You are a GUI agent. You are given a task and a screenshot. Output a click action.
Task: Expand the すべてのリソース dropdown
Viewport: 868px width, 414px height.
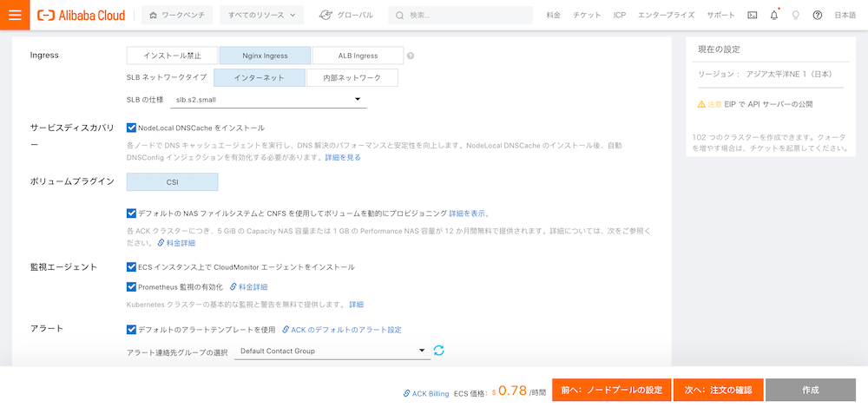coord(262,15)
